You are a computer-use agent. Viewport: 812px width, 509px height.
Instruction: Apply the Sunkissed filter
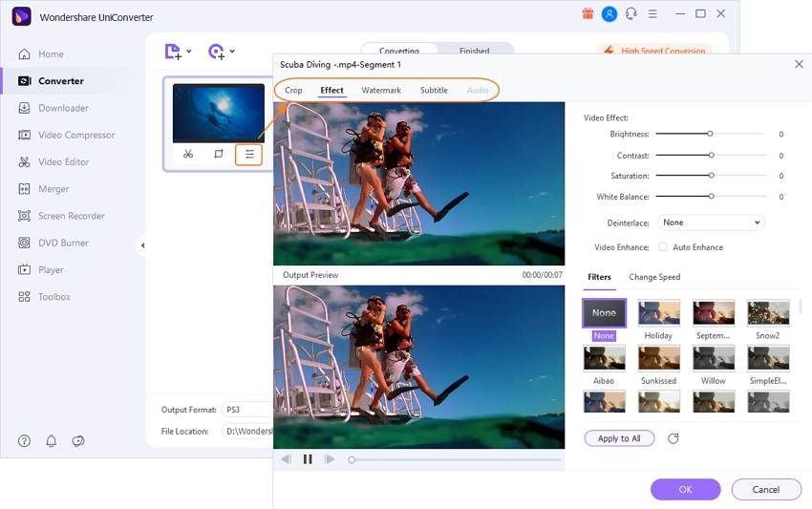[659, 358]
